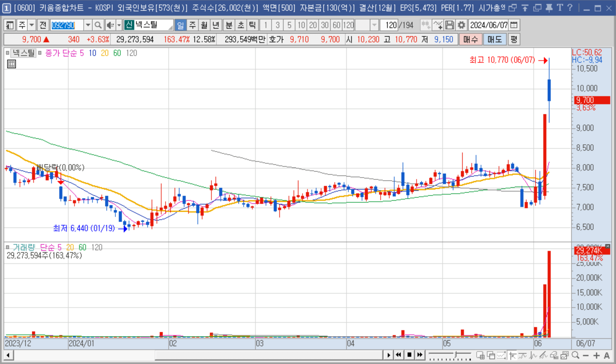Click the minus zoom-out icon
This screenshot has width=616, height=364.
(586, 355)
